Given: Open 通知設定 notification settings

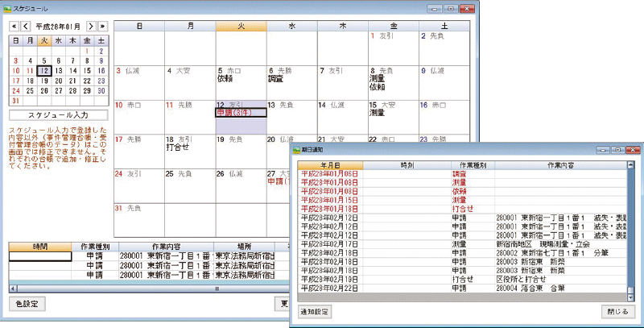Looking at the screenshot, I should coord(314,312).
